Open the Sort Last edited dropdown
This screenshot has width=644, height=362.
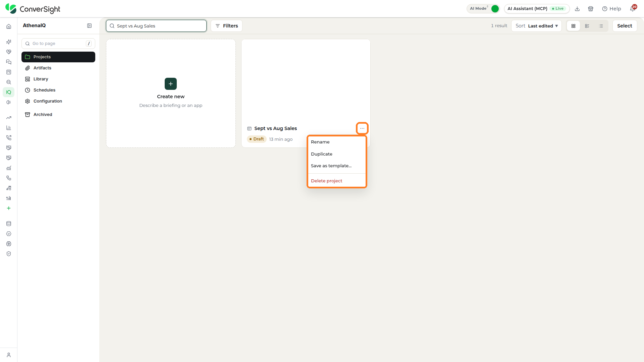[x=536, y=26]
